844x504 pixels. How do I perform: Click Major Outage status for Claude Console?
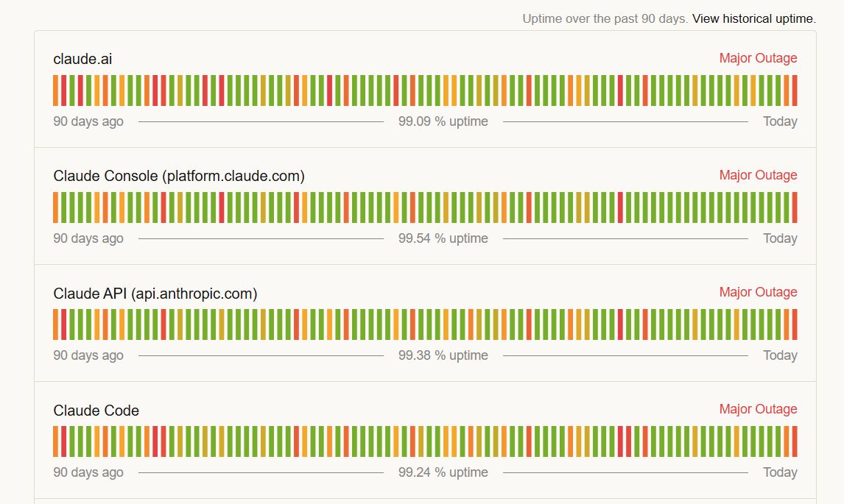[x=758, y=175]
